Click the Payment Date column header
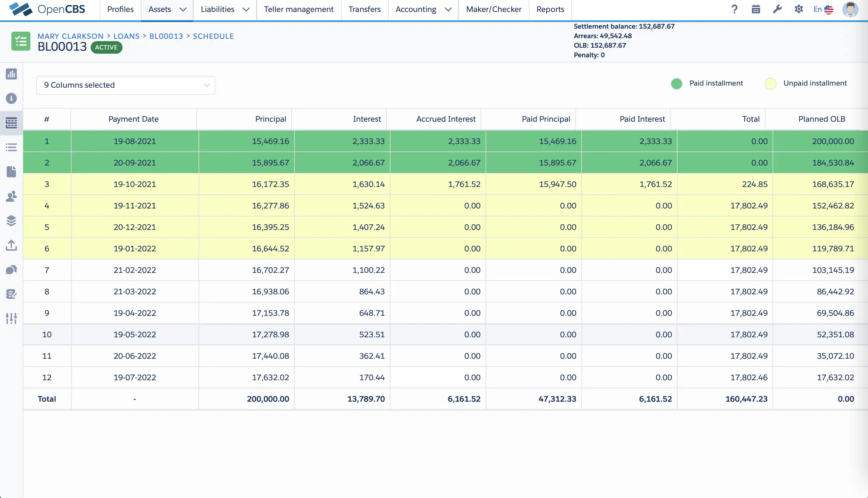This screenshot has width=868, height=498. [x=133, y=119]
